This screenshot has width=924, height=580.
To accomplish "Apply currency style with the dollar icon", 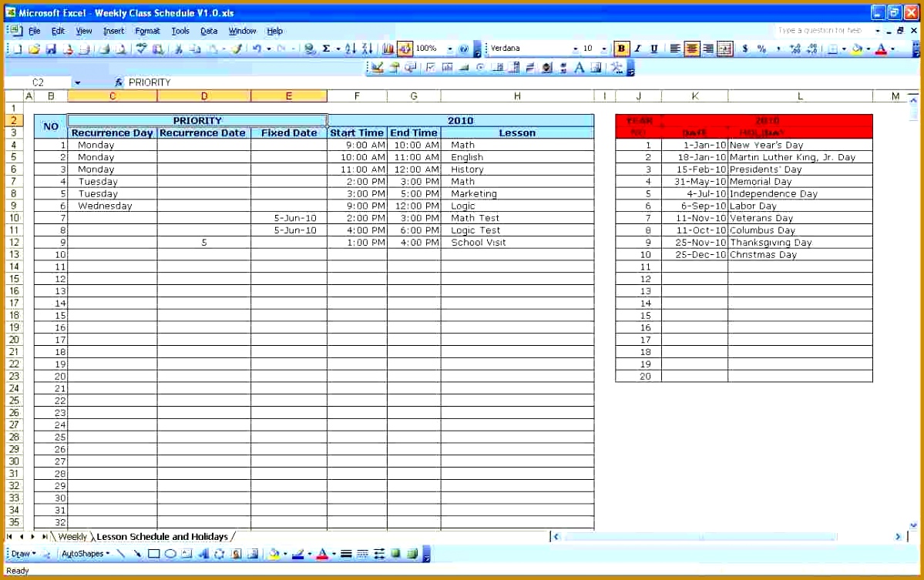I will 745,49.
